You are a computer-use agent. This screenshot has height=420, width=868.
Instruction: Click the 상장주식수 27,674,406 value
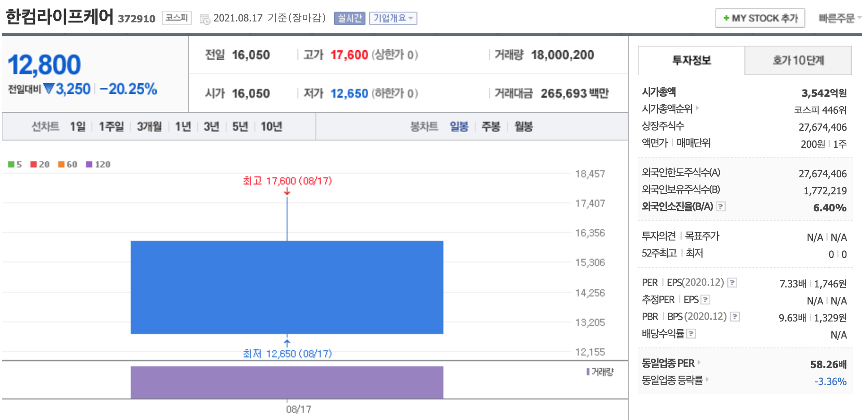tap(823, 127)
